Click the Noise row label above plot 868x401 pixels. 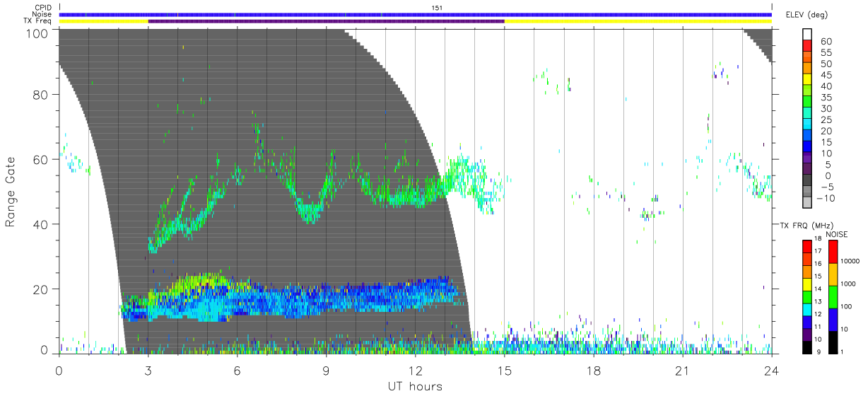[42, 14]
